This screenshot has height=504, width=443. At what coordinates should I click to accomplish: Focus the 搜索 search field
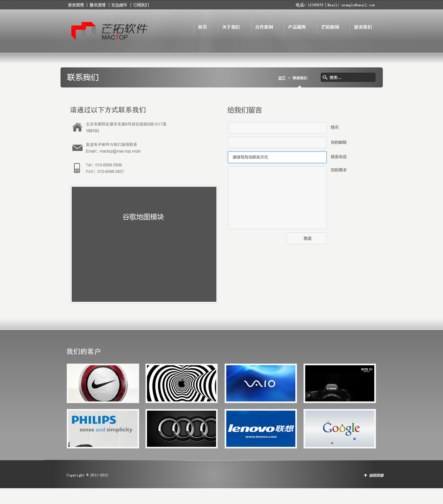(348, 77)
